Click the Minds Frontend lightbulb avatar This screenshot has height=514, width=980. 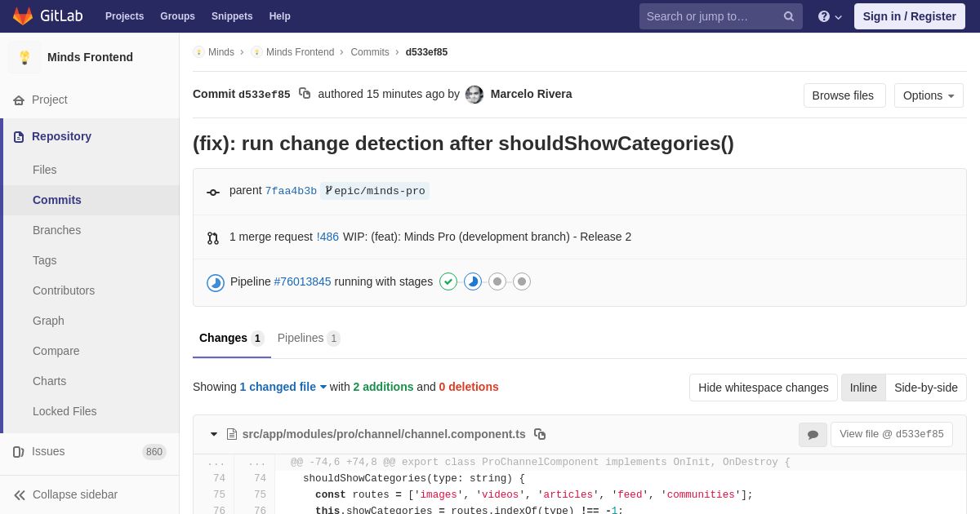[x=24, y=57]
